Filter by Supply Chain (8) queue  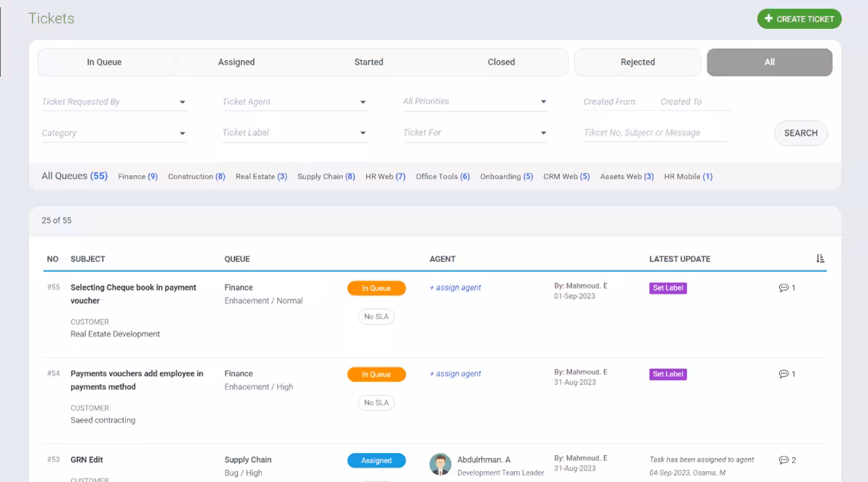326,177
